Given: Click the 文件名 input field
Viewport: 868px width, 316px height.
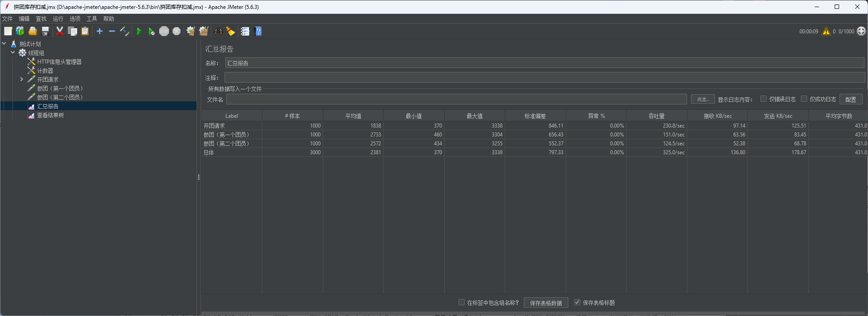Looking at the screenshot, I should click(x=456, y=99).
